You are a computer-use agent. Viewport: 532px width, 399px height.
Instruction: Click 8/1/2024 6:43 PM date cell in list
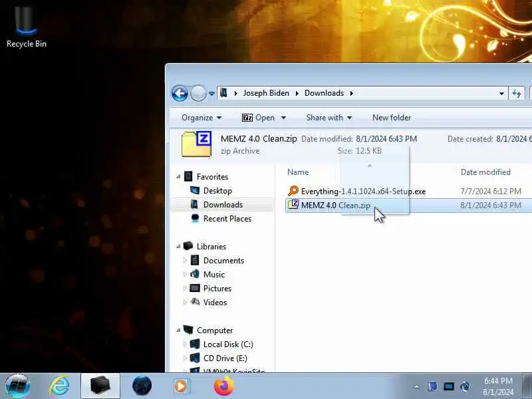(x=491, y=205)
